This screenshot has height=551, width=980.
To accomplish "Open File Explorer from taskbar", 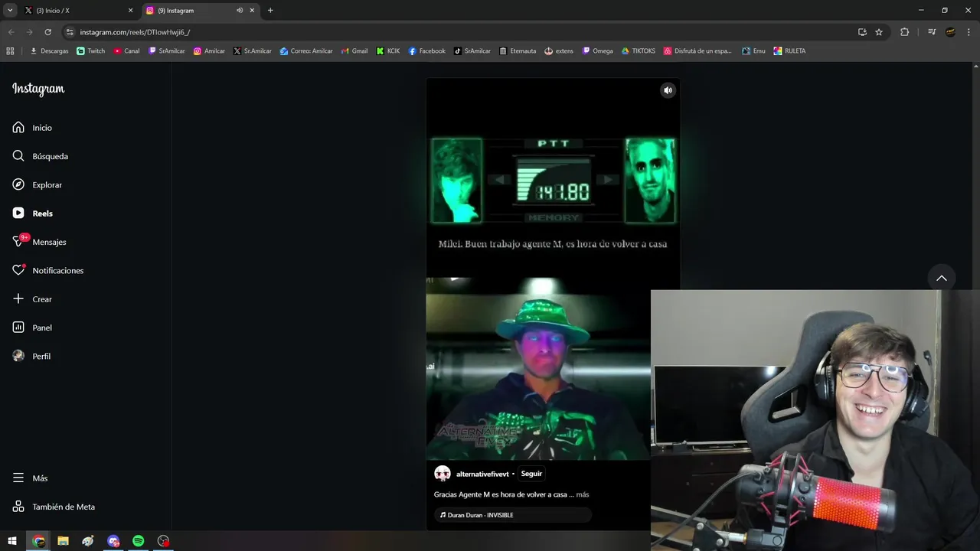I will (x=63, y=541).
